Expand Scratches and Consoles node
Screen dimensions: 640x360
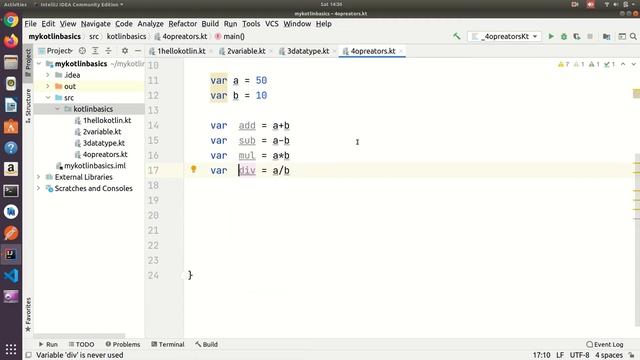(39, 189)
